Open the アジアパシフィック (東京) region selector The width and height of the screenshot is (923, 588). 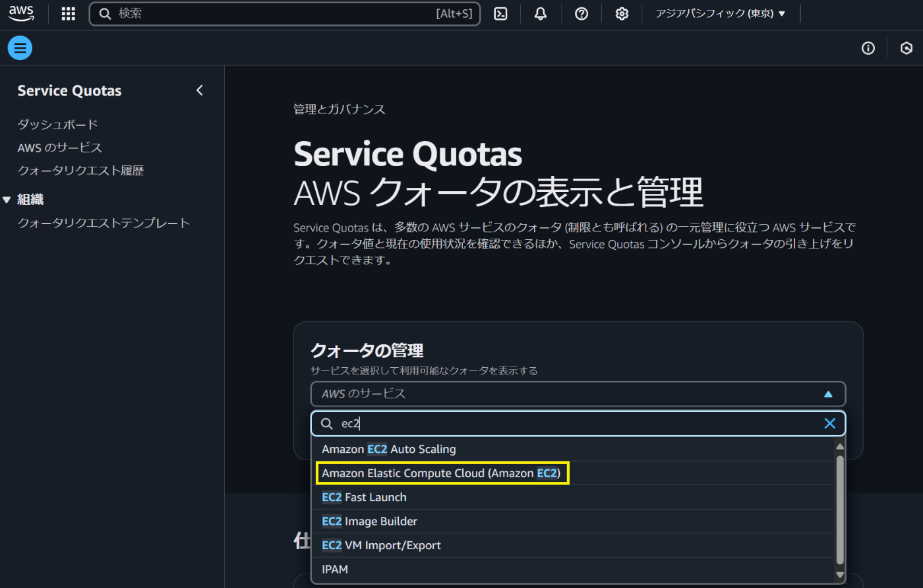(x=721, y=13)
